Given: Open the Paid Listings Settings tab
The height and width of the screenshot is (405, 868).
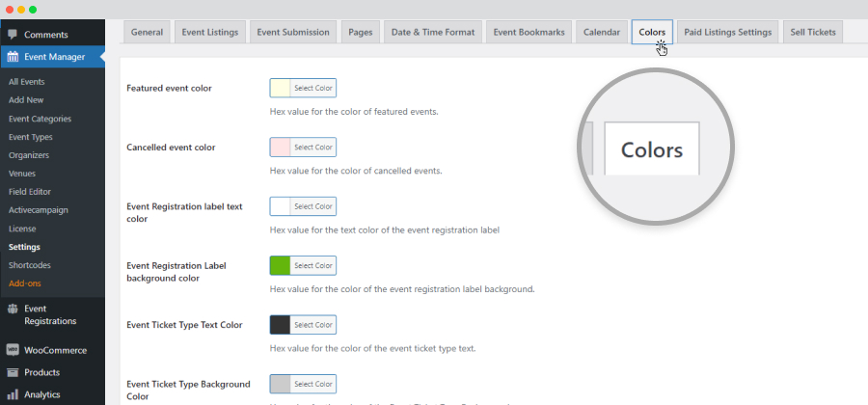Looking at the screenshot, I should click(727, 32).
